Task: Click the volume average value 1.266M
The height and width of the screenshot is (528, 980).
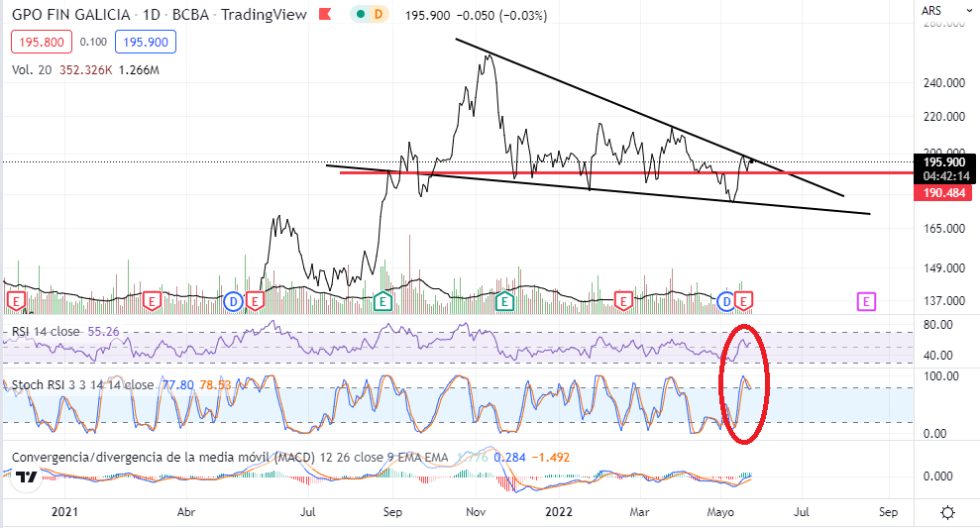Action: point(139,70)
